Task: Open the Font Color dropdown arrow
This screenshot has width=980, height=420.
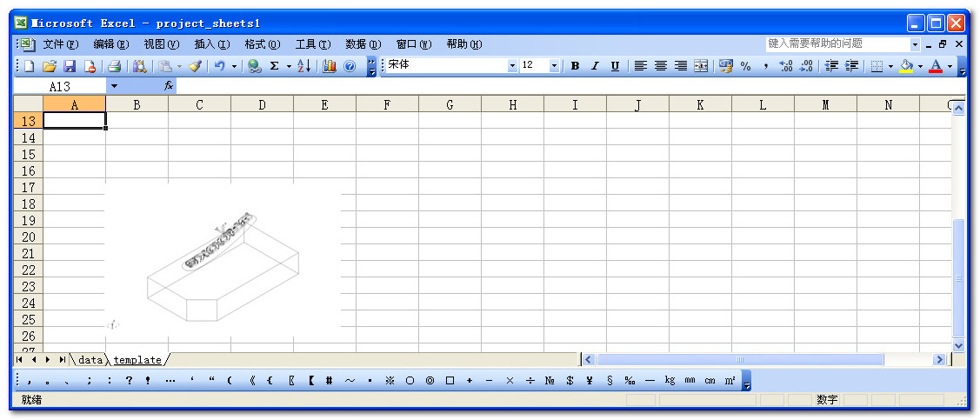Action: [x=950, y=66]
